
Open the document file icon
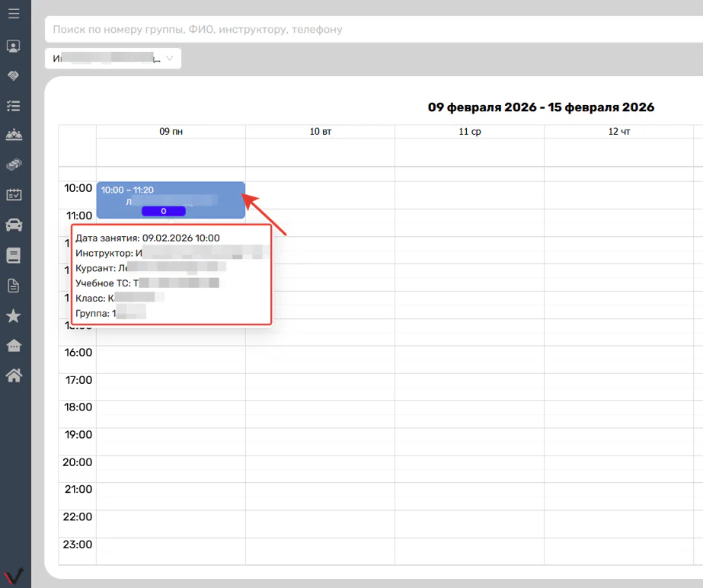click(14, 286)
